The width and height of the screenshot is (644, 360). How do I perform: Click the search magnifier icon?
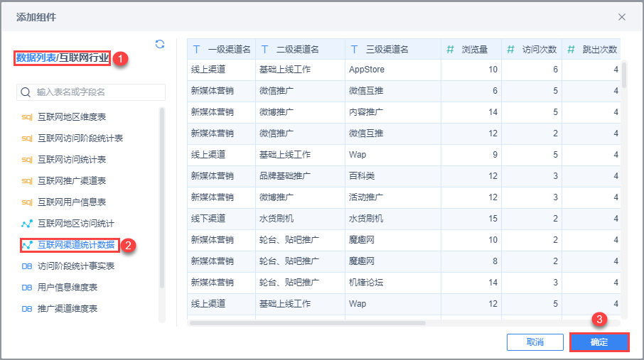point(26,92)
